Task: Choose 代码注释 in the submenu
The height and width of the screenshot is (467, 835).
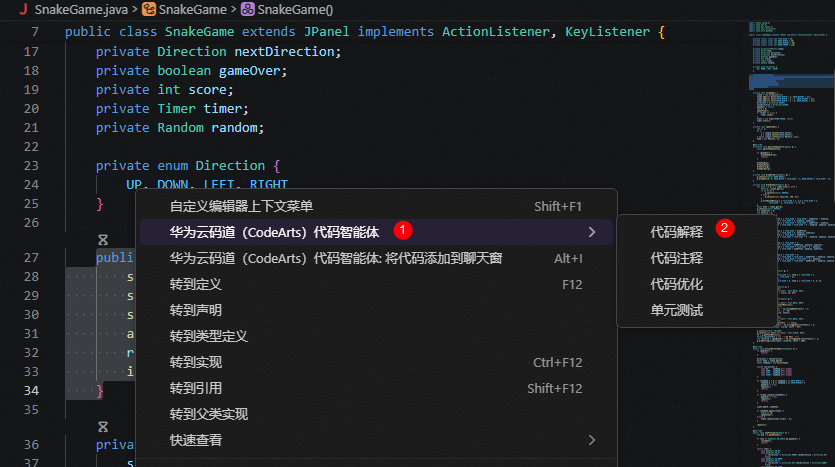Action: 697,258
